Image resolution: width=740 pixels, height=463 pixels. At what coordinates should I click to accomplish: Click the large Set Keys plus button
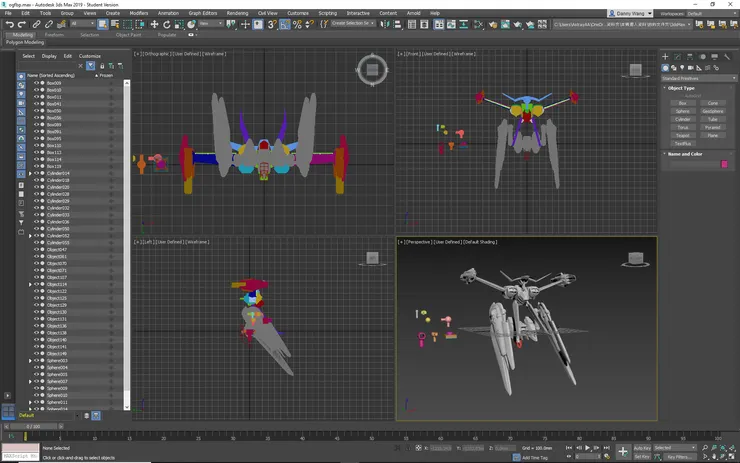623,452
